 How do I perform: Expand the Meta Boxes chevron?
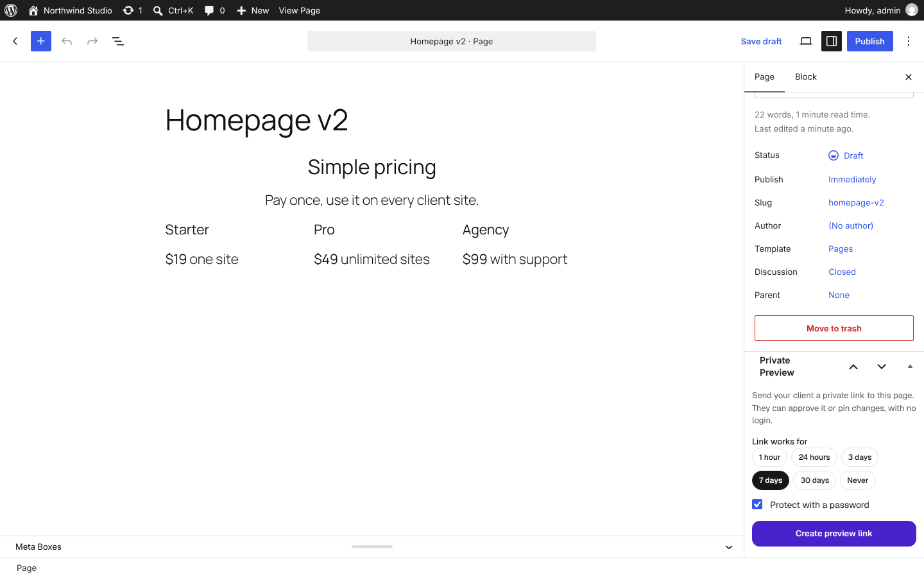pyautogui.click(x=729, y=547)
